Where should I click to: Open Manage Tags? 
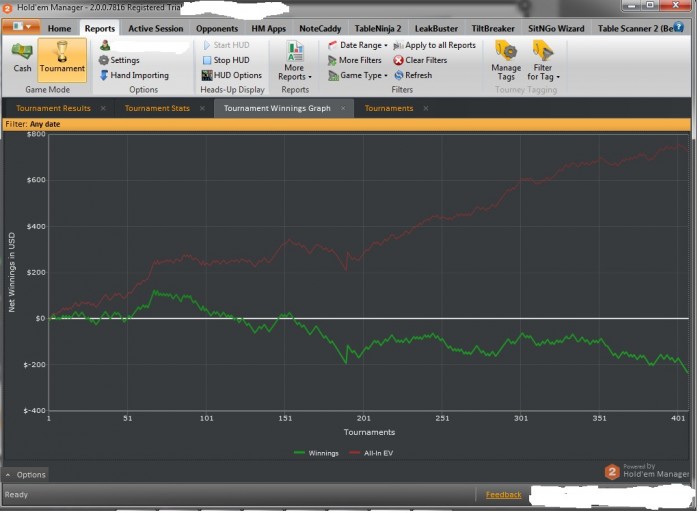coord(506,61)
